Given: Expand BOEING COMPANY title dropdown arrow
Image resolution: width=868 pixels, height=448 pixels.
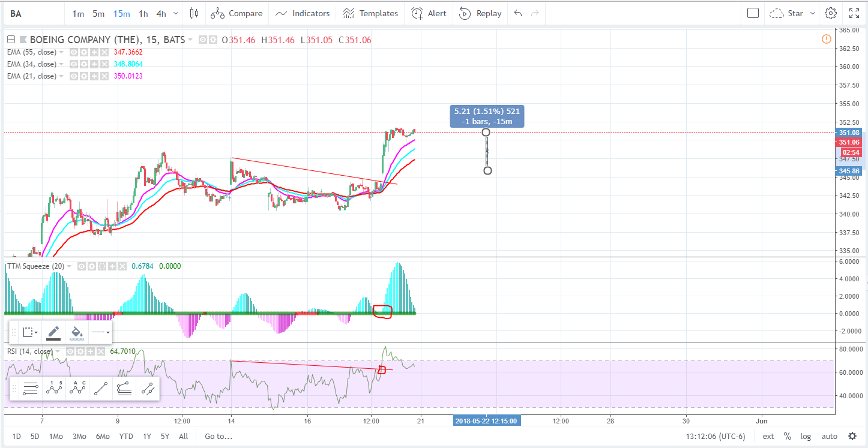Looking at the screenshot, I should pos(190,40).
